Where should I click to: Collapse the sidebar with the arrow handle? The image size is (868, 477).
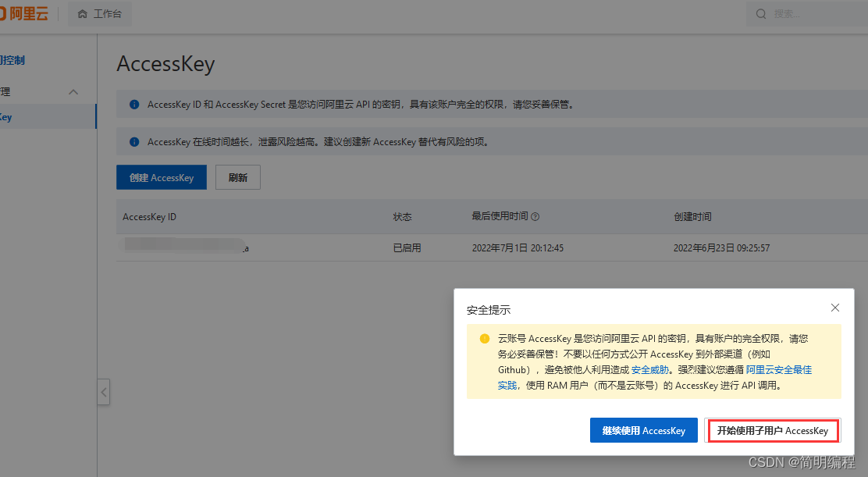pyautogui.click(x=104, y=393)
